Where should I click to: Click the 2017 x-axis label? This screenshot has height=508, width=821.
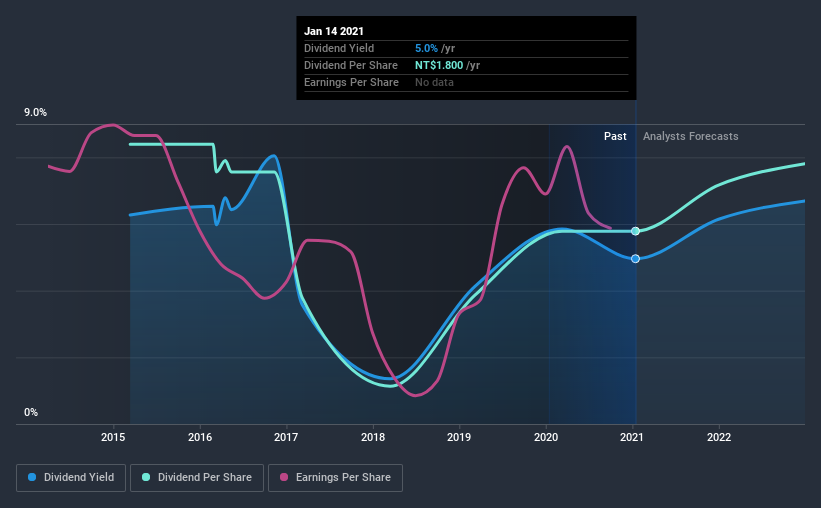point(286,437)
